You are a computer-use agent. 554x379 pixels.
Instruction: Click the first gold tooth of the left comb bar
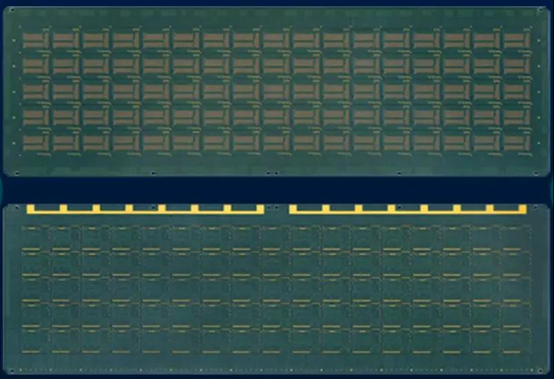(30, 208)
